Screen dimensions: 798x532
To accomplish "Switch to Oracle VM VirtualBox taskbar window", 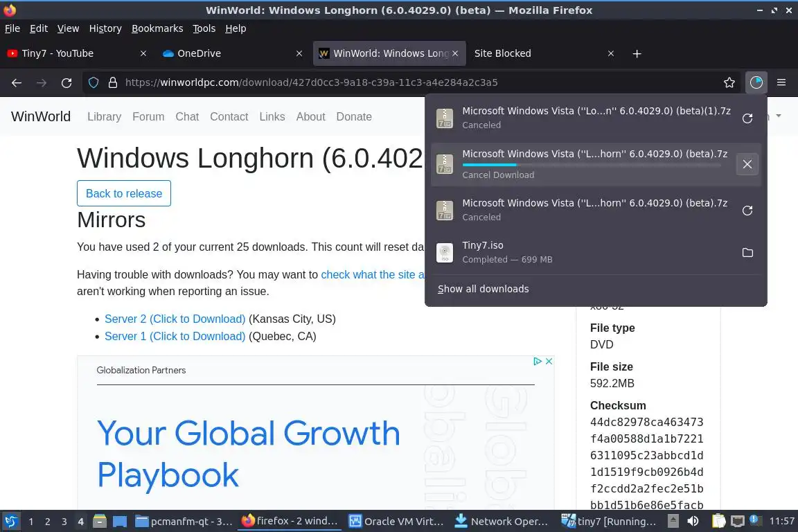I will click(x=396, y=522).
